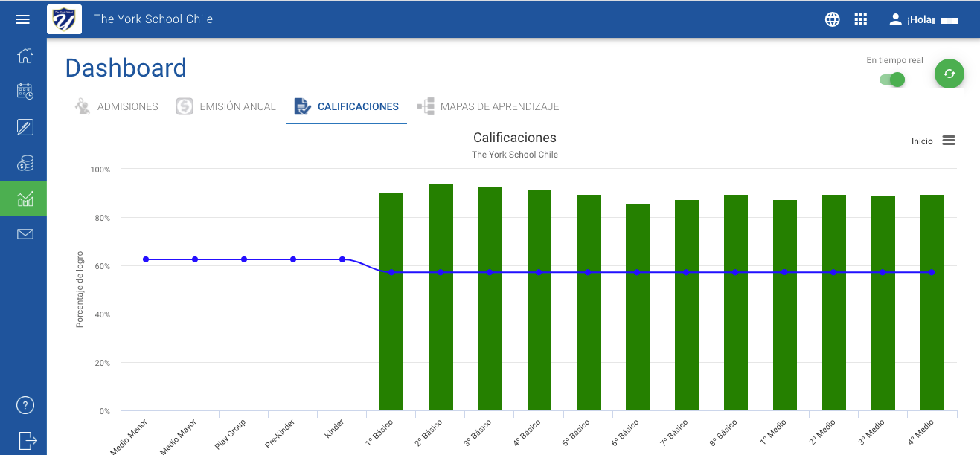Viewport: 980px width, 455px height.
Task: Open the pencil edit sidebar icon
Action: pyautogui.click(x=25, y=127)
